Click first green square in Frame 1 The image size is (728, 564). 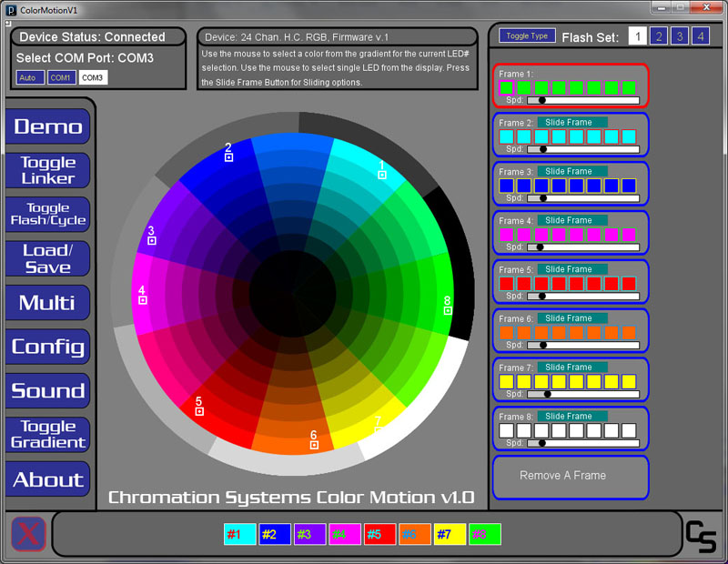(506, 87)
